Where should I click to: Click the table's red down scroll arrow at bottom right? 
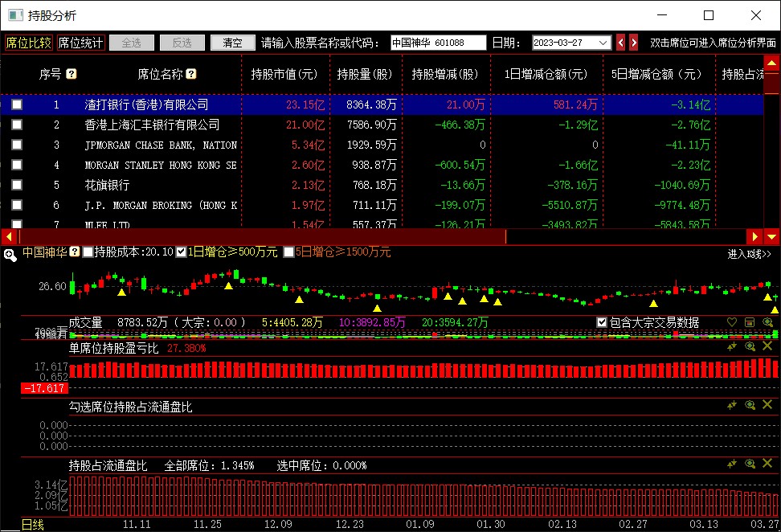click(x=771, y=236)
